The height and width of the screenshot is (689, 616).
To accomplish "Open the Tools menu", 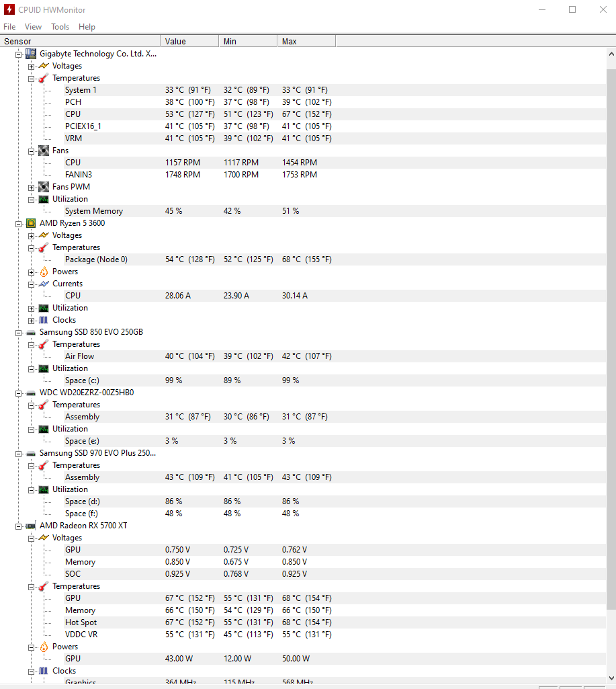I will coord(60,27).
